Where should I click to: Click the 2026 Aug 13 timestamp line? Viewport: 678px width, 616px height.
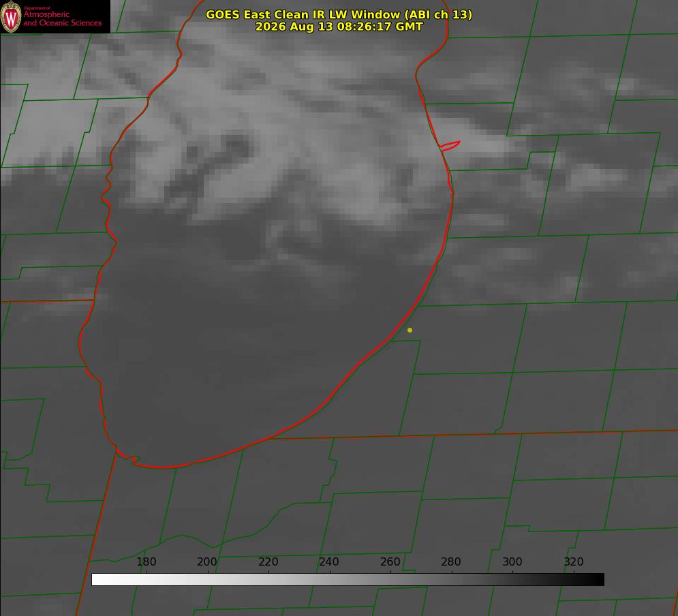point(339,27)
